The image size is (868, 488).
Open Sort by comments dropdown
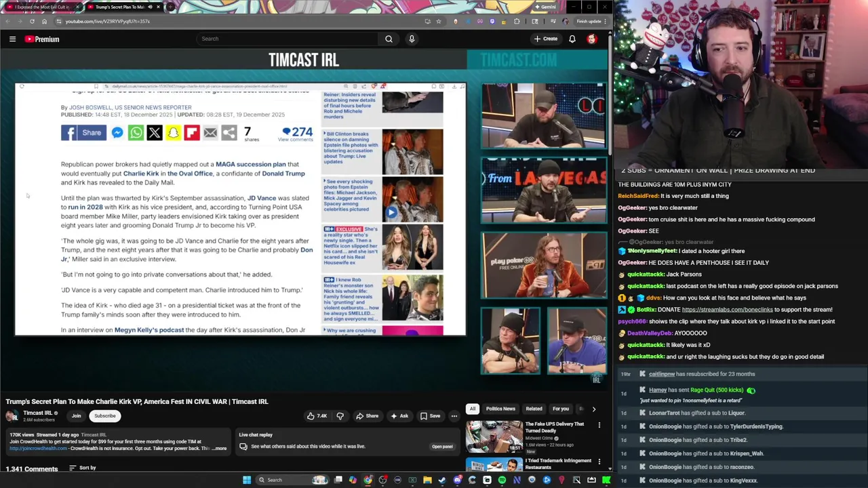83,468
